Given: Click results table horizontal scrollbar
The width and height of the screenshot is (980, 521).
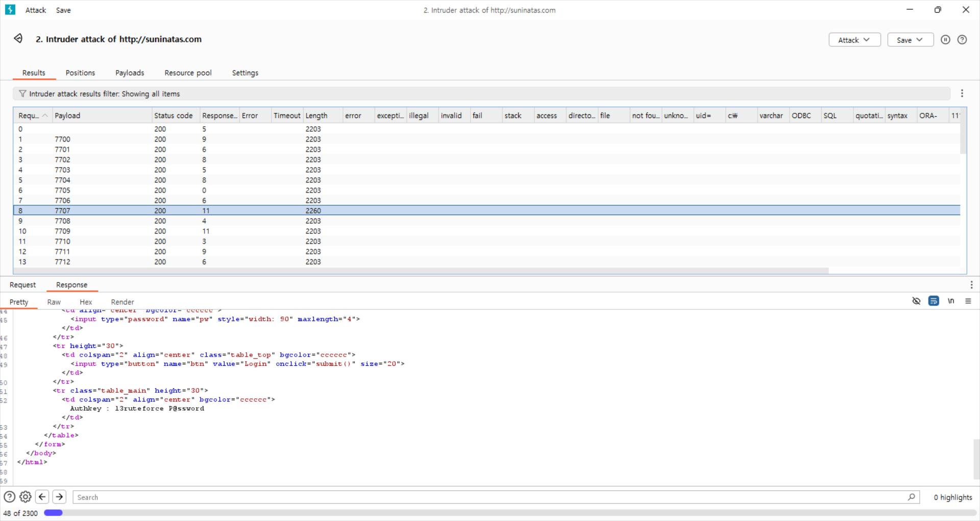Looking at the screenshot, I should [x=422, y=271].
